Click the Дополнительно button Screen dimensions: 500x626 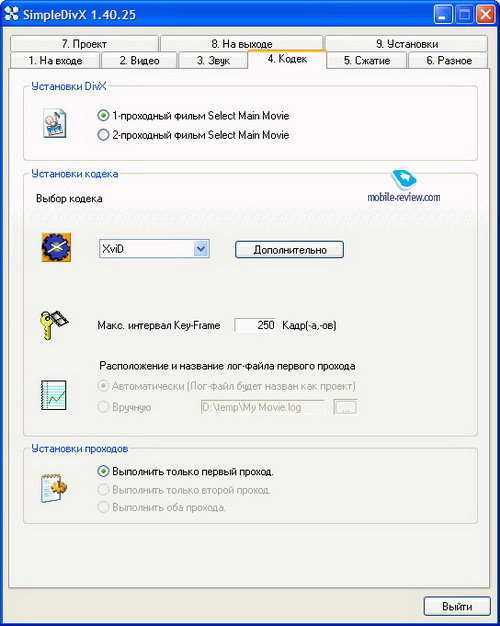pyautogui.click(x=290, y=250)
